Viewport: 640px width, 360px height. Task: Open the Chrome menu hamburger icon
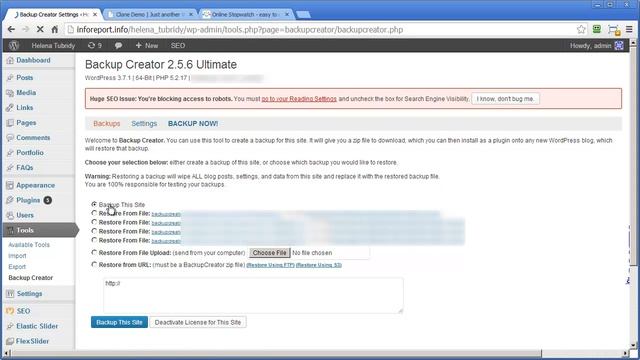(x=629, y=29)
